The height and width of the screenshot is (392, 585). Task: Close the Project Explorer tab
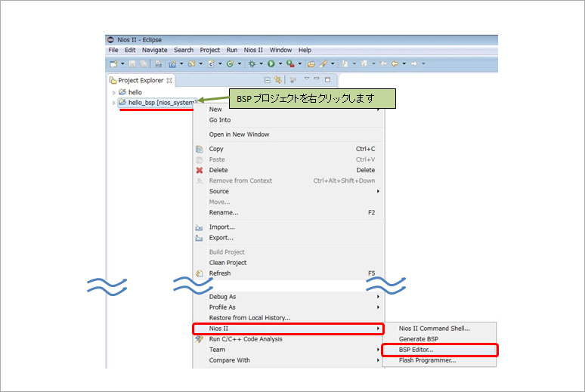[169, 80]
